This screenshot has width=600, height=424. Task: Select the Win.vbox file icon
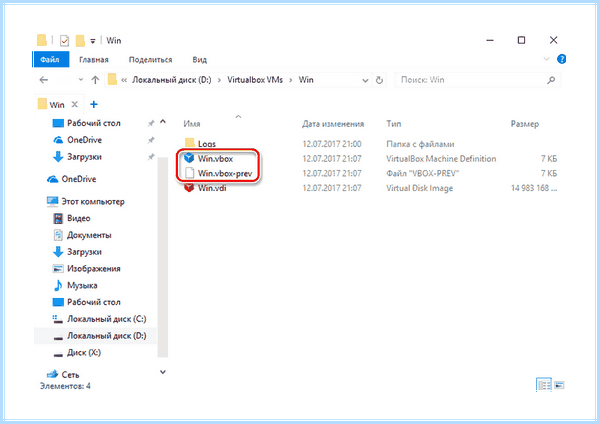pyautogui.click(x=189, y=158)
